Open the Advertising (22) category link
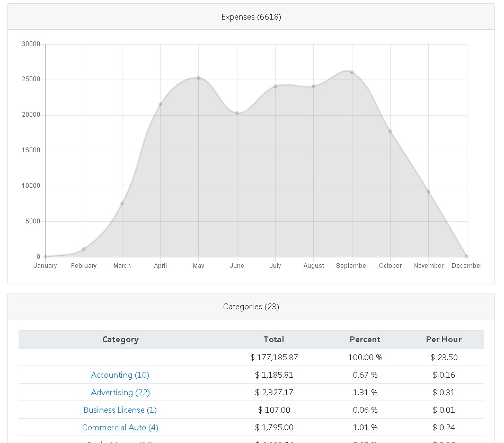This screenshot has width=504, height=443. coord(120,393)
